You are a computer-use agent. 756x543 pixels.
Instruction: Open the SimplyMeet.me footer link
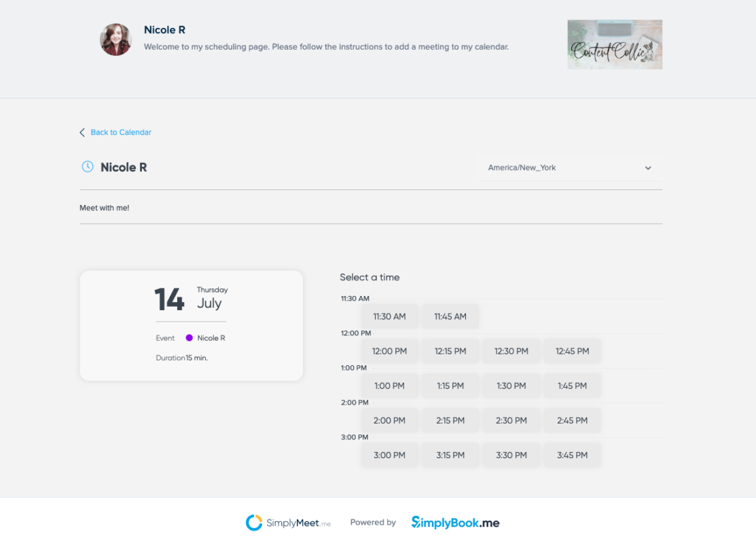[288, 523]
